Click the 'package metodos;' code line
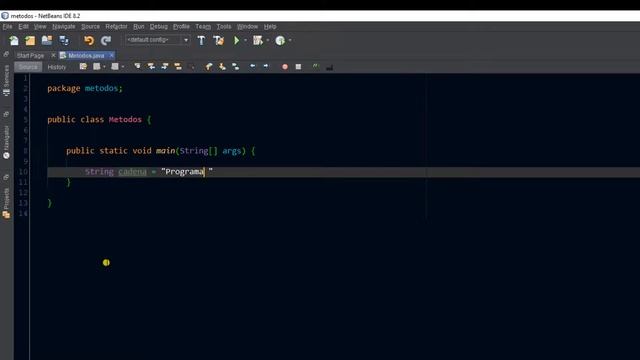The height and width of the screenshot is (360, 640). click(85, 88)
